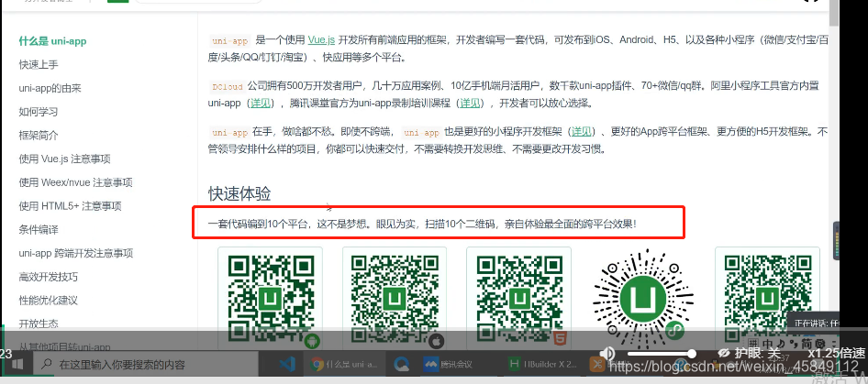Open the Tencent Meeting taskbar app

click(448, 364)
